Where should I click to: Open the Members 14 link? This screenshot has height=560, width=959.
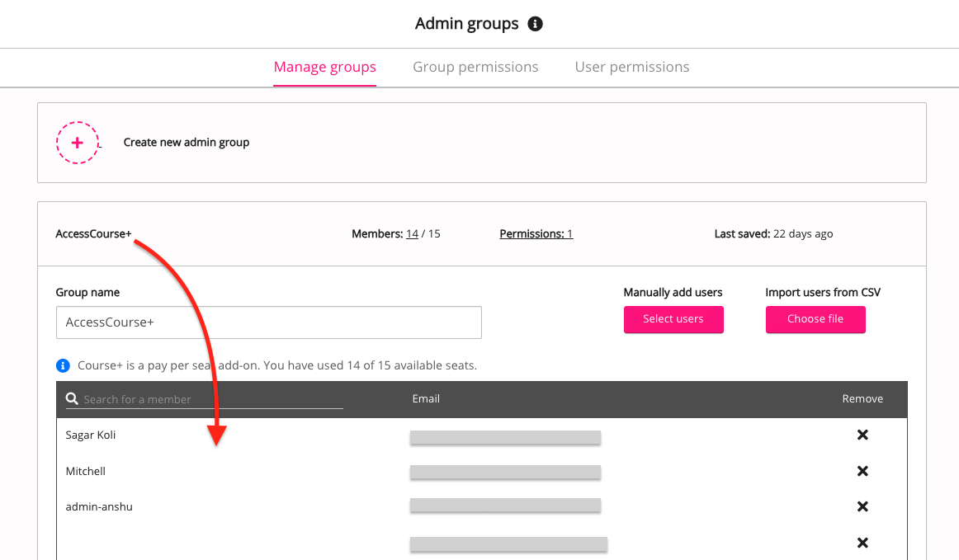click(411, 234)
